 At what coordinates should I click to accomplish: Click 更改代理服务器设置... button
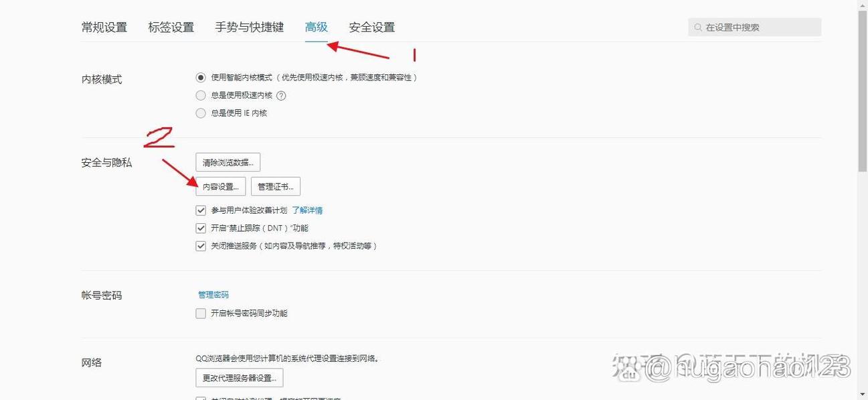point(240,377)
